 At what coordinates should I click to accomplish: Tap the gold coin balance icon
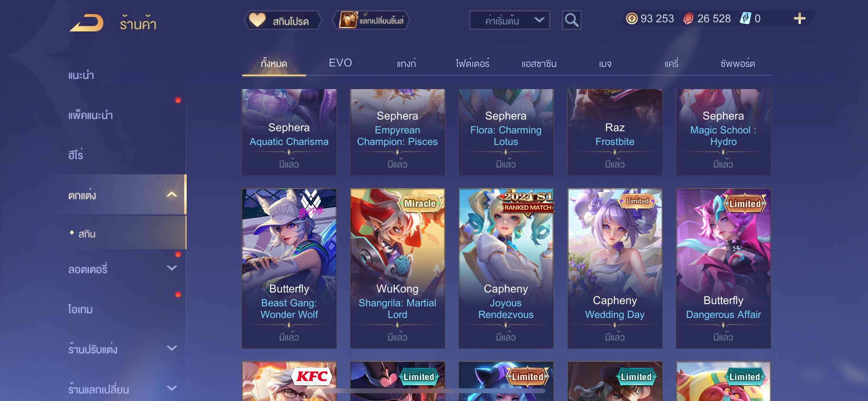pos(631,18)
